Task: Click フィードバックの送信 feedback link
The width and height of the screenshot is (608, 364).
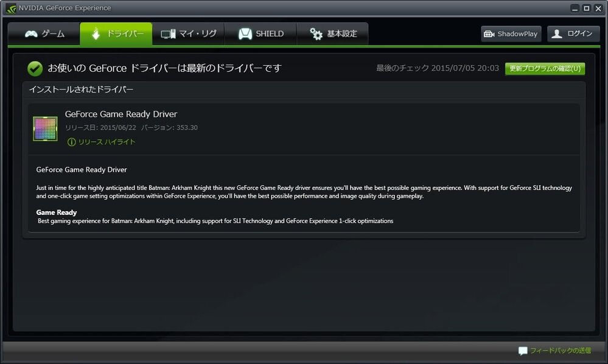Action: tap(561, 351)
